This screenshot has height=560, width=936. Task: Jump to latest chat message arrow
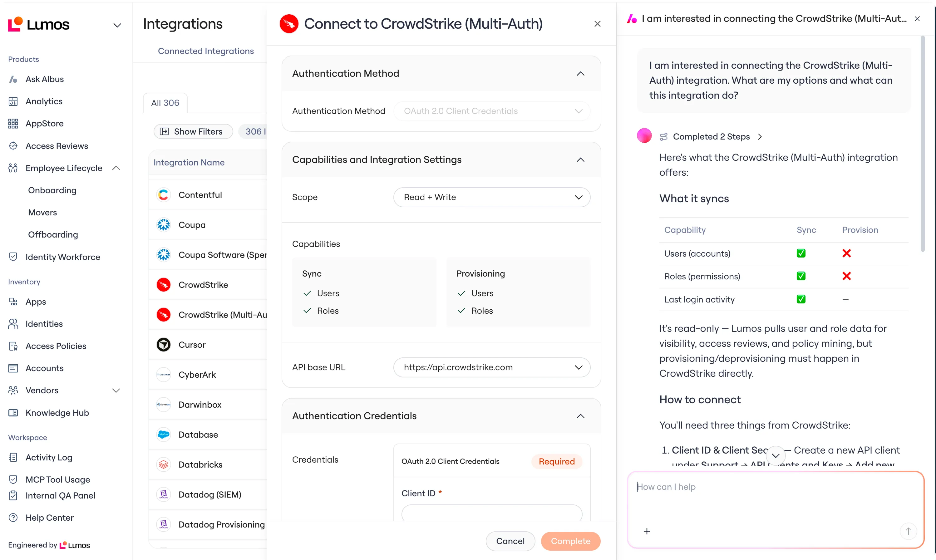pos(776,455)
